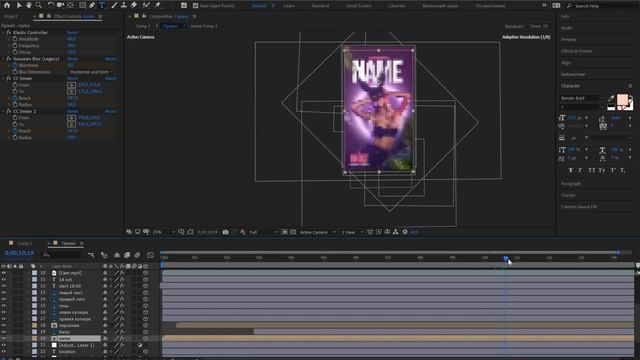Reset the Elastic Controller effect
The height and width of the screenshot is (360, 640).
[73, 33]
